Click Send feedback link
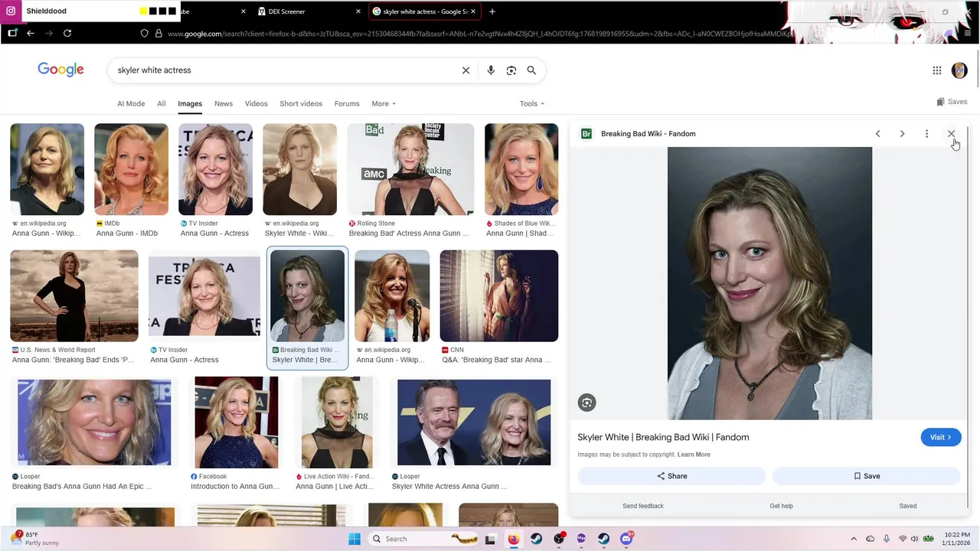Viewport: 980px width, 551px height. pos(643,506)
